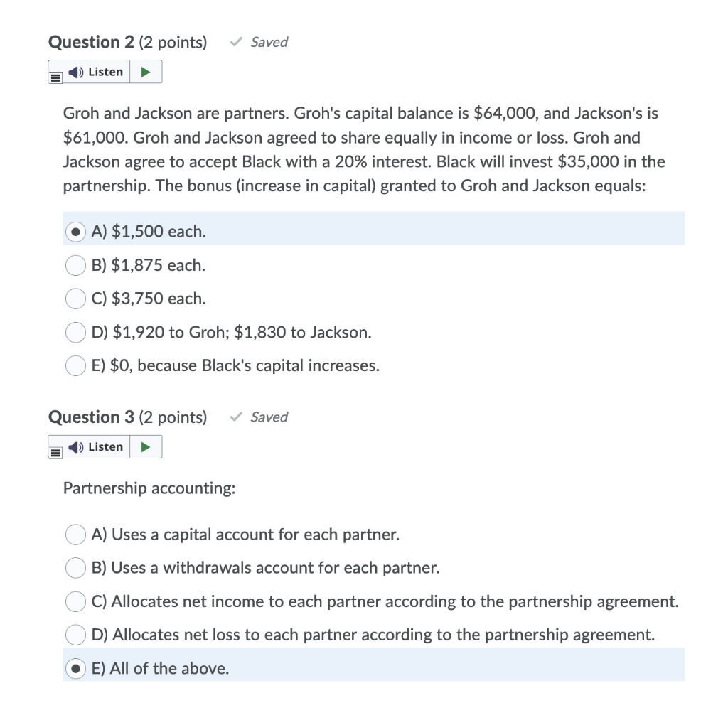The image size is (728, 703).
Task: Choose answer D) $1,920 to Groh; $1,830 to Jackson
Action: tap(75, 332)
